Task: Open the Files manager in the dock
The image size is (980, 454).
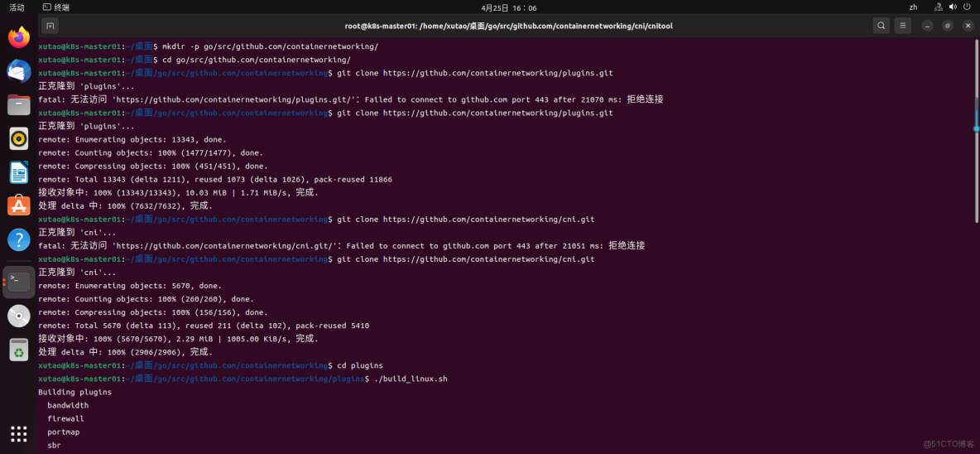Action: click(x=19, y=104)
